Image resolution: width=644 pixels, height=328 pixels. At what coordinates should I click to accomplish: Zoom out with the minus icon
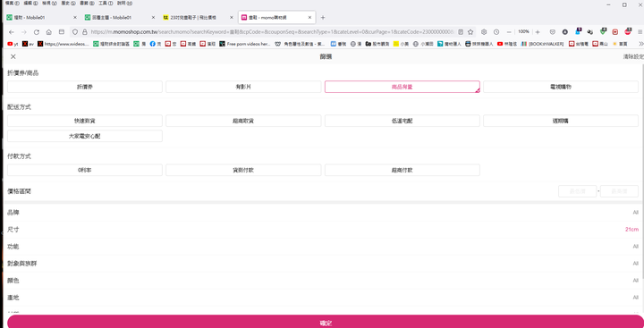pyautogui.click(x=509, y=32)
